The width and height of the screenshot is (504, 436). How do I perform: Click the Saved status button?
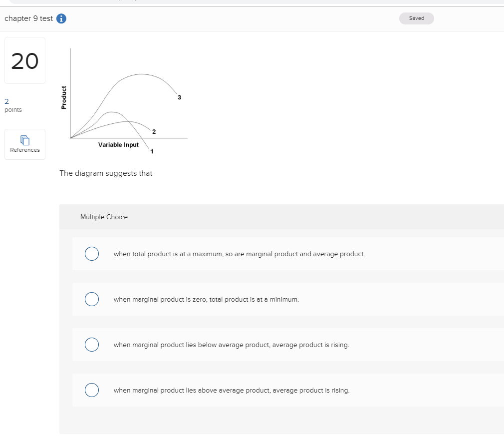pyautogui.click(x=417, y=18)
